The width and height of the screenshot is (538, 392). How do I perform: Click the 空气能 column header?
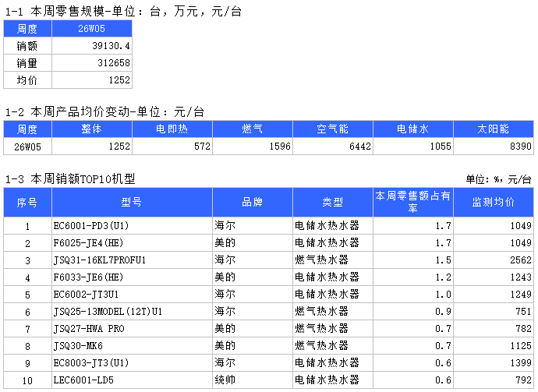coord(333,129)
